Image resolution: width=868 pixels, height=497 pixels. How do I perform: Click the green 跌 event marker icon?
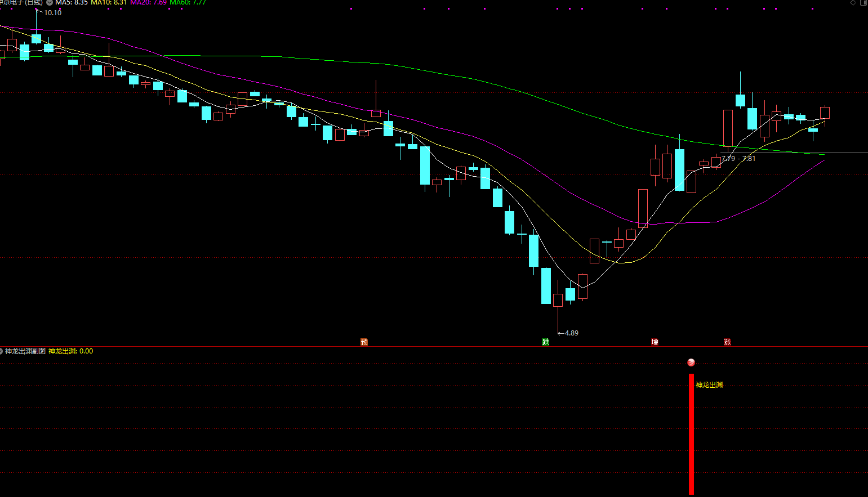tap(545, 342)
